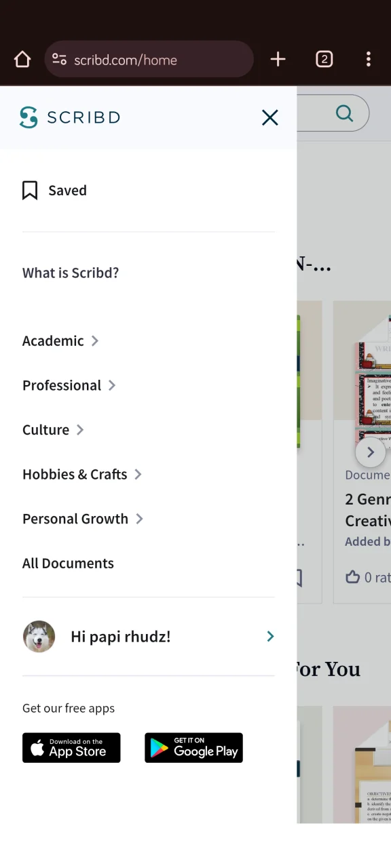Open What is Scribd? link
Image resolution: width=391 pixels, height=868 pixels.
[71, 273]
